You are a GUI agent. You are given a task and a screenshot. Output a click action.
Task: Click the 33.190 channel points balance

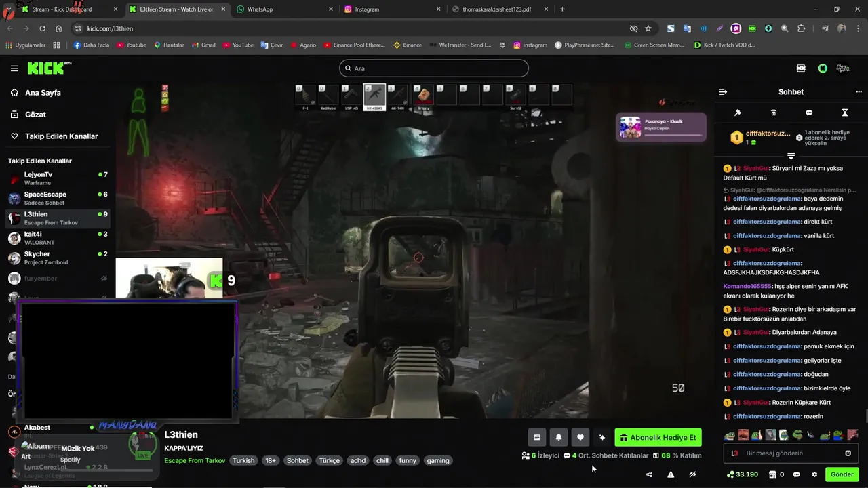pos(743,474)
